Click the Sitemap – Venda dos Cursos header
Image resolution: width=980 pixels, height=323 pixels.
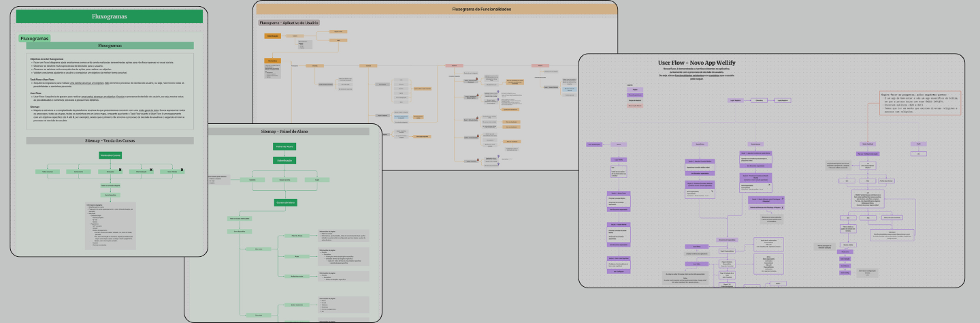coord(110,141)
